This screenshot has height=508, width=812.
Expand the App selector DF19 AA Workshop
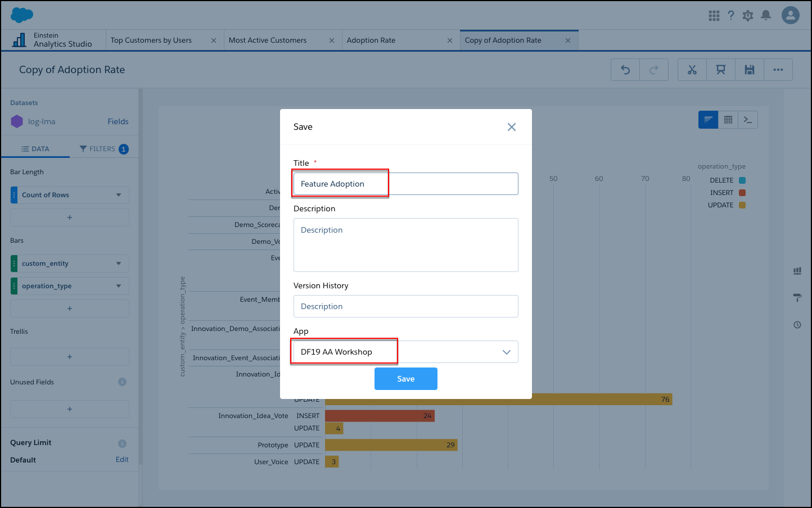[x=405, y=352]
